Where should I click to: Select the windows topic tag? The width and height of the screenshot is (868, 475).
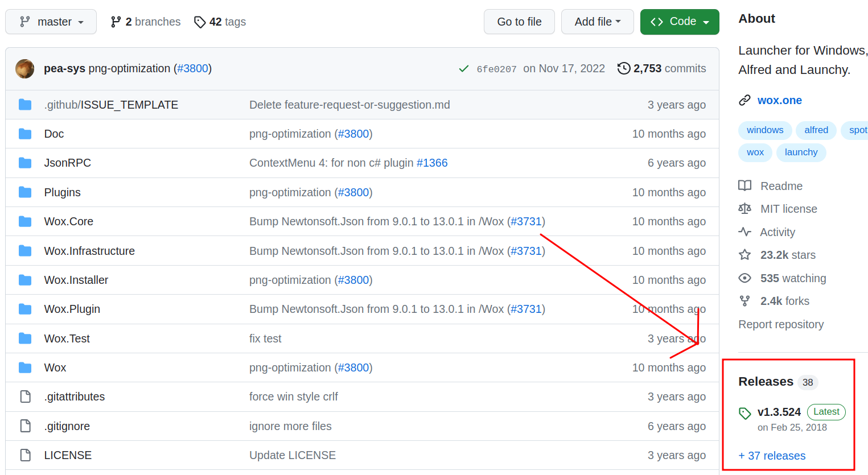tap(765, 130)
